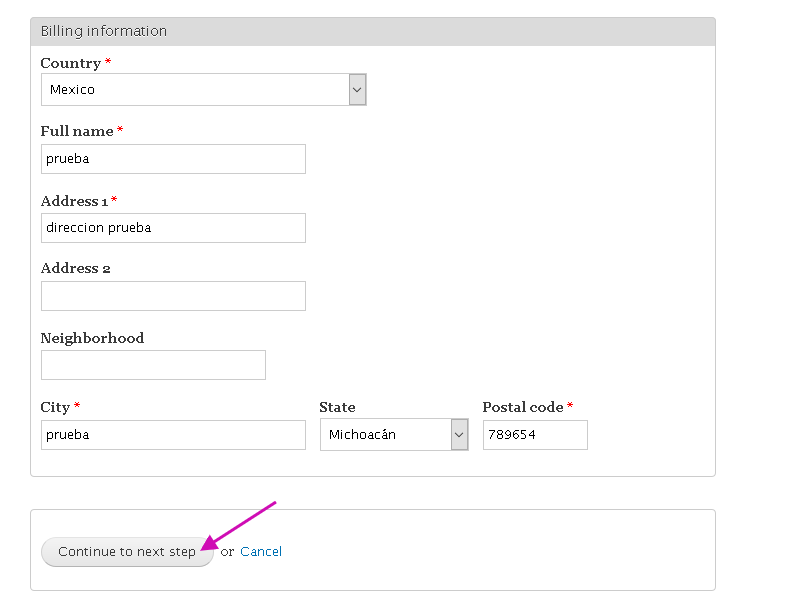Click the Continue to next step button
The image size is (795, 610).
(x=127, y=552)
